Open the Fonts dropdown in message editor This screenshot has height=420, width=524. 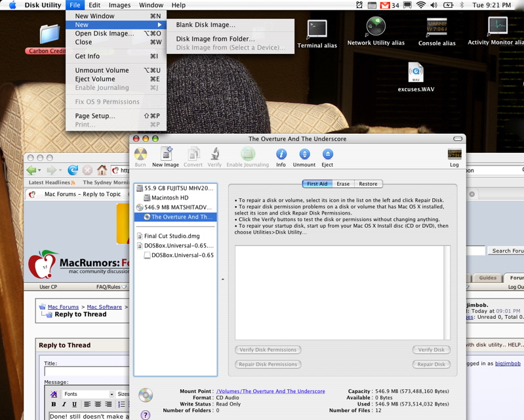click(x=89, y=394)
